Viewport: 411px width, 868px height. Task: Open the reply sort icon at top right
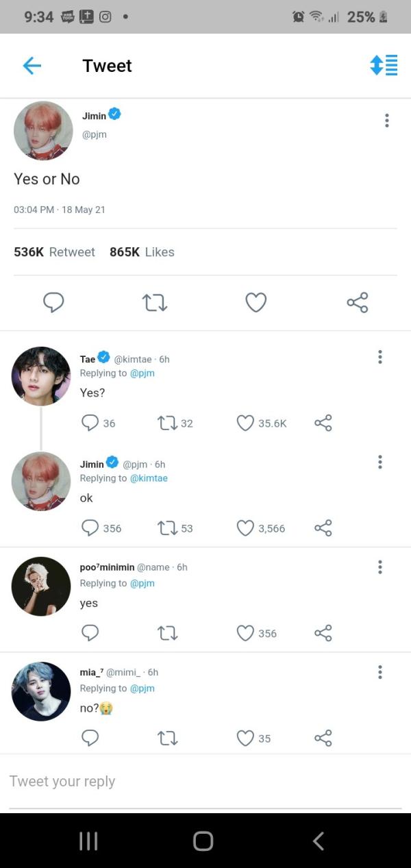(x=384, y=65)
